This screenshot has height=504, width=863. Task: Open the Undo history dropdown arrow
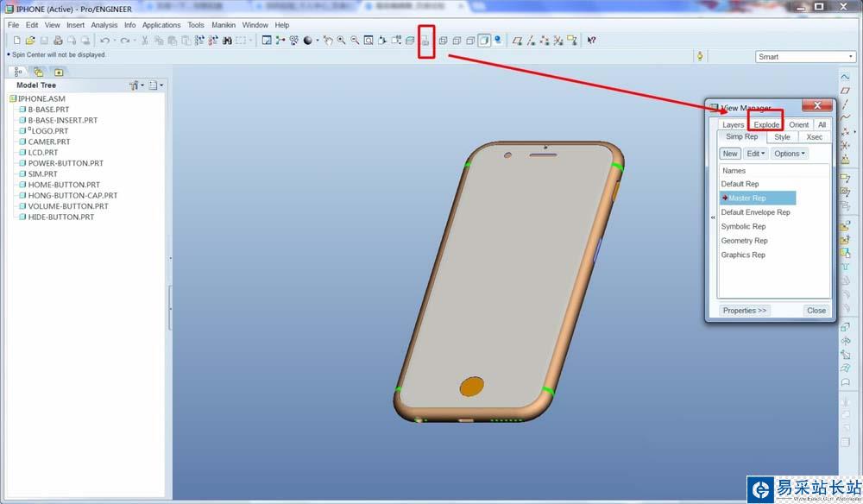(x=115, y=41)
